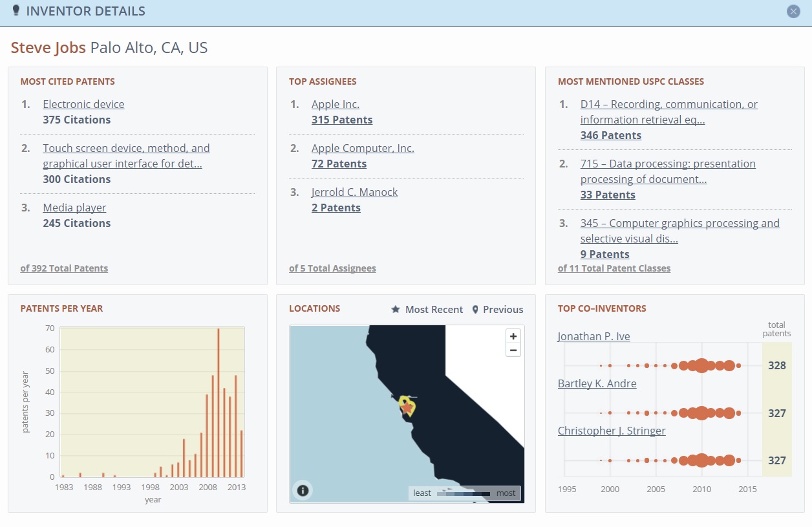This screenshot has height=527, width=812.
Task: Click the Patents Per Year heading
Action: pyautogui.click(x=61, y=308)
